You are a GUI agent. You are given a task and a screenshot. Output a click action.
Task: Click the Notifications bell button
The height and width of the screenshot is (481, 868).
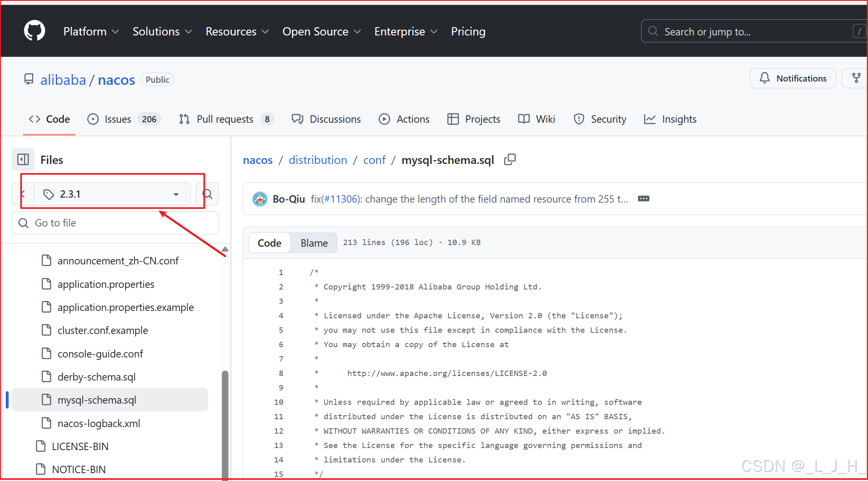793,78
